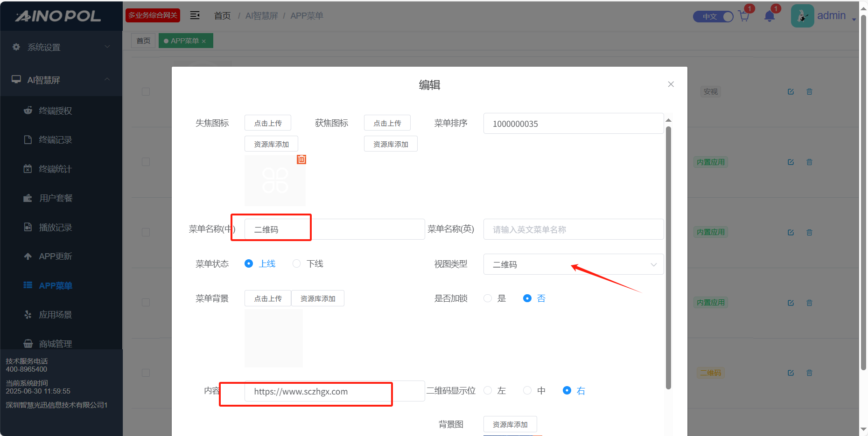868x436 pixels.
Task: Click trash icon in the 二维码 row
Action: click(809, 373)
